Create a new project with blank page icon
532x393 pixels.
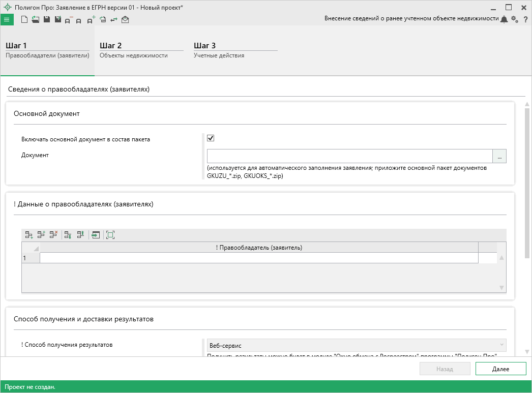click(24, 20)
